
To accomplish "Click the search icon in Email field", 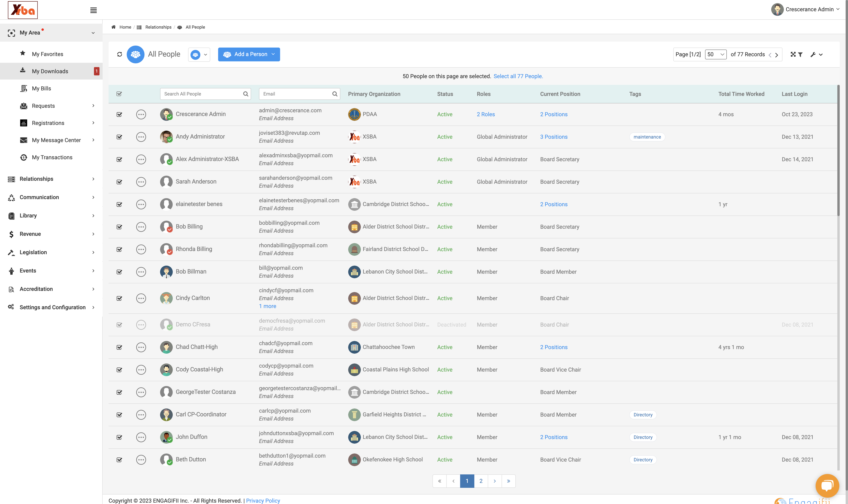I will coord(335,94).
